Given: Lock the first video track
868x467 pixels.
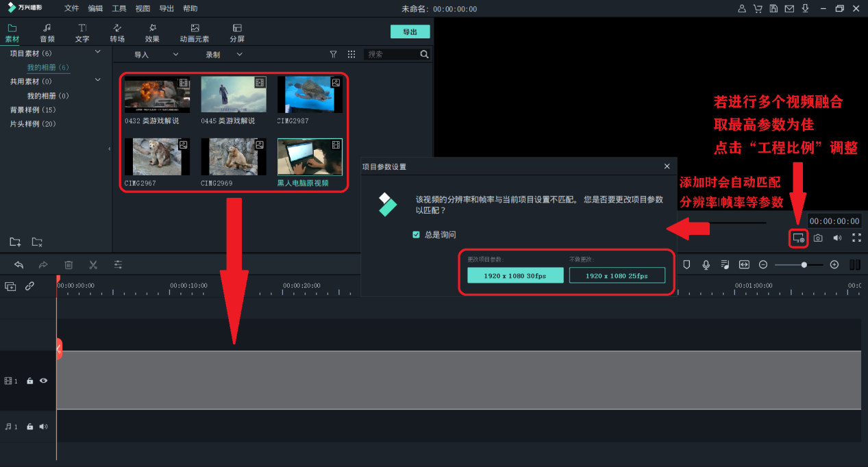Looking at the screenshot, I should pos(29,381).
